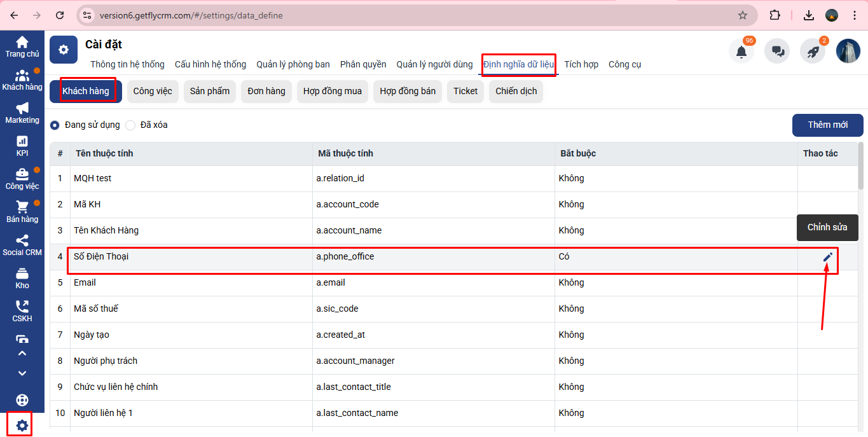Image resolution: width=868 pixels, height=437 pixels.
Task: Go back in browser
Action: click(x=14, y=15)
